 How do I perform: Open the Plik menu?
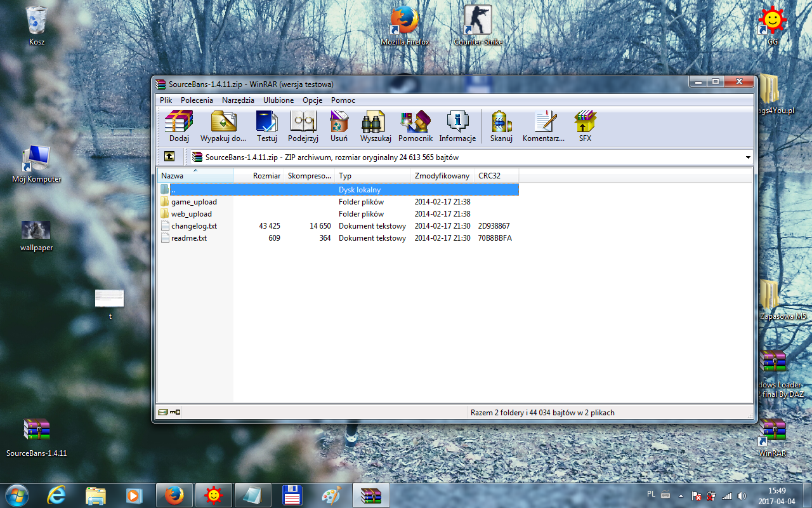point(166,100)
